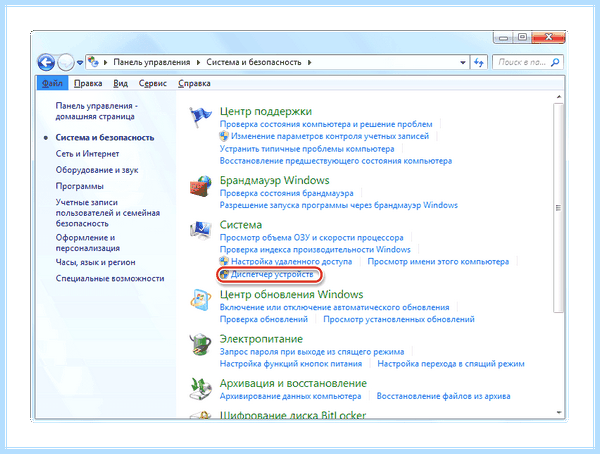Select Система и безопасность in sidebar
Viewport: 600px width, 454px height.
105,137
